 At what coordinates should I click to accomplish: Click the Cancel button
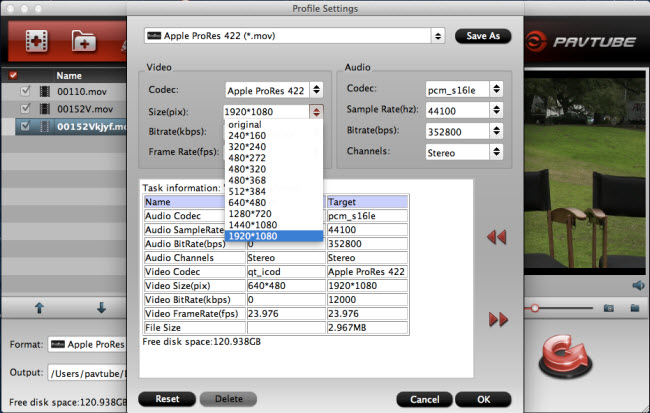tap(424, 399)
